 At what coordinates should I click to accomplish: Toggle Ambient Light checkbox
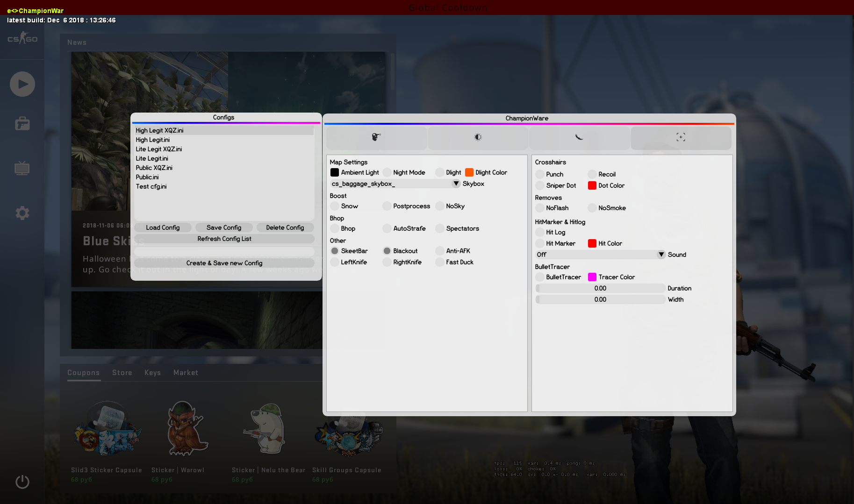[335, 172]
